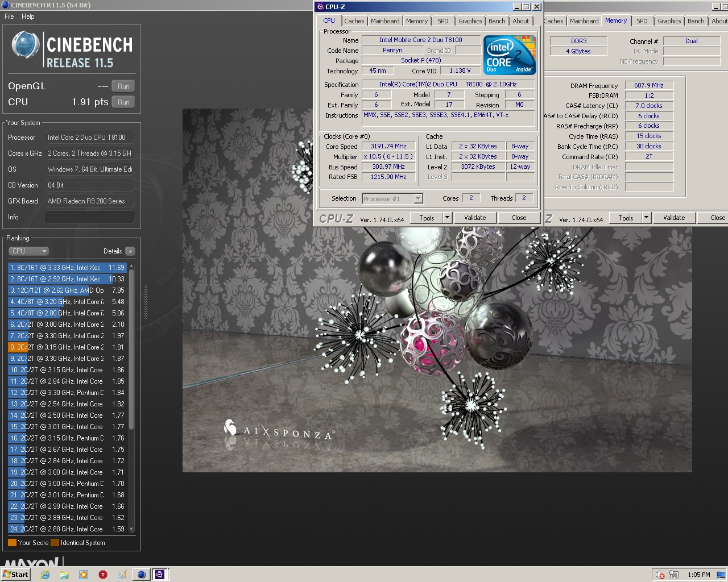Open the Windows Start button
Image resolution: width=728 pixels, height=582 pixels.
(15, 575)
